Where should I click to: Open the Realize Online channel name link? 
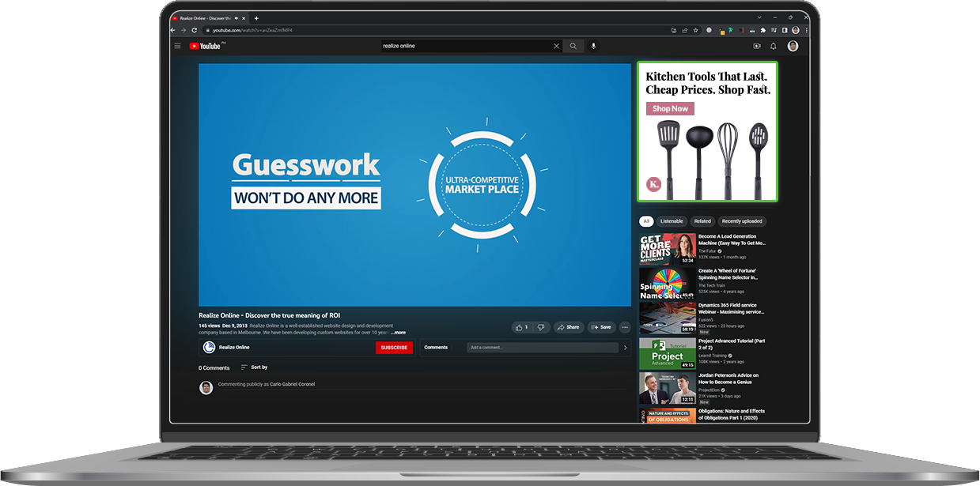coord(234,348)
